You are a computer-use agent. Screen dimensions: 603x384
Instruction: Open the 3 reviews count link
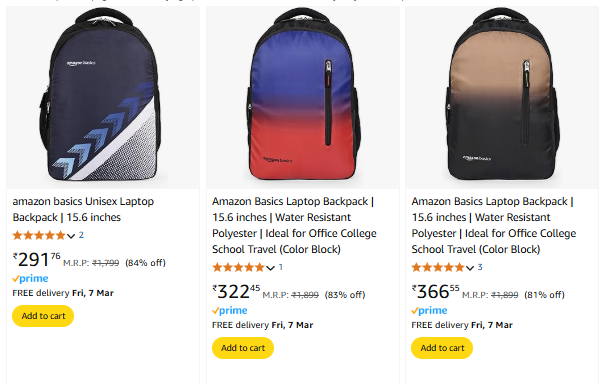[x=480, y=267]
